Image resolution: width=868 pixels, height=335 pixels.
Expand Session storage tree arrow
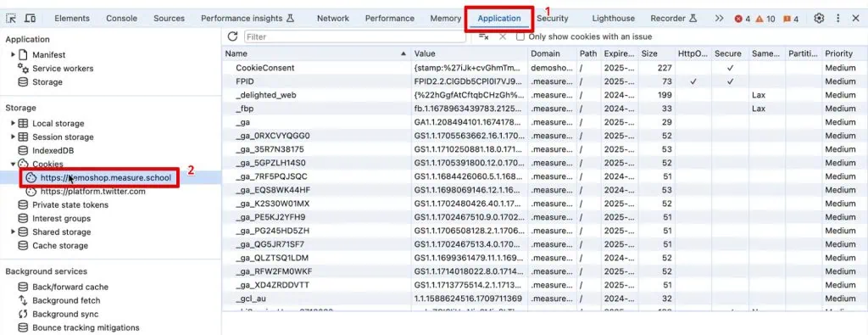tap(14, 137)
